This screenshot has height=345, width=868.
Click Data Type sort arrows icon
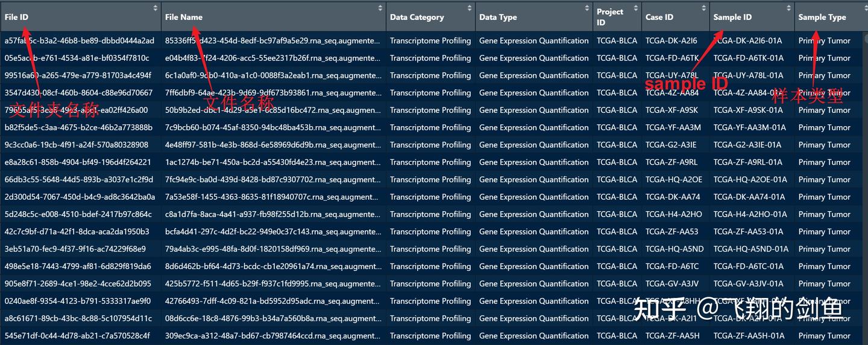tap(587, 8)
